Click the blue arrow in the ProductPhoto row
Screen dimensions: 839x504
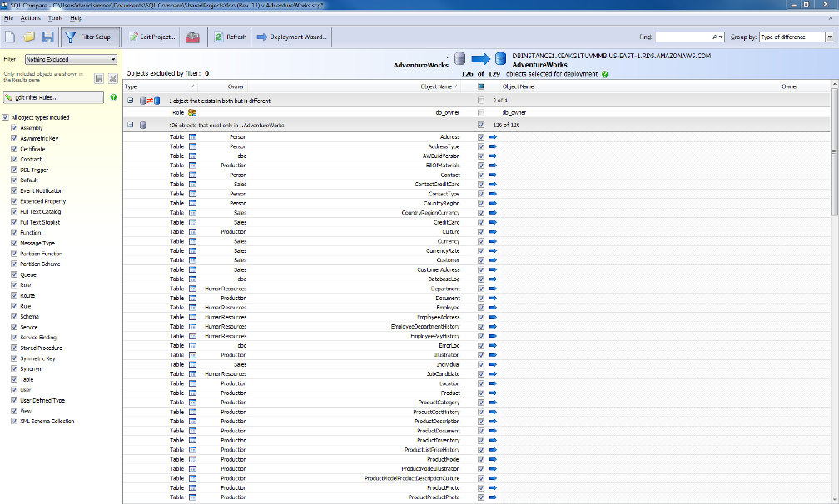coord(493,488)
